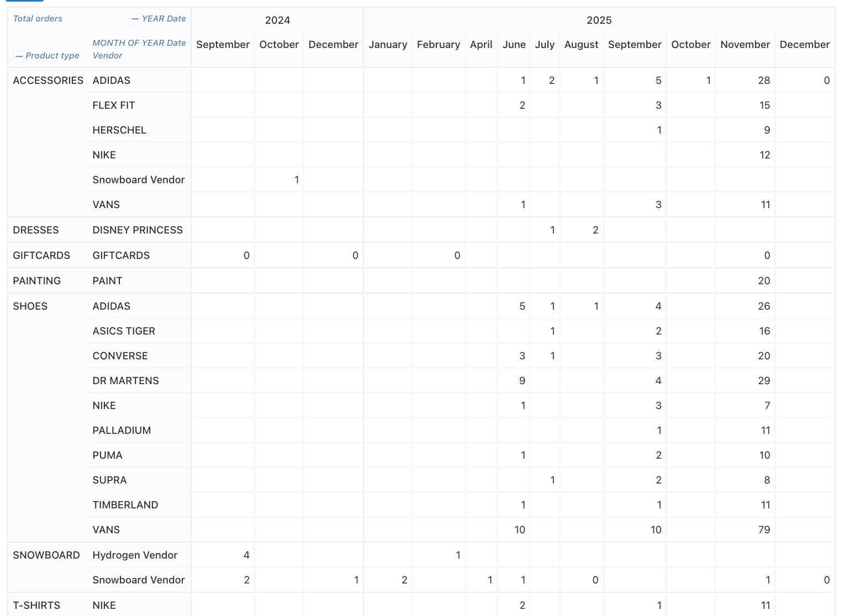
Task: Click the February column header
Action: click(x=439, y=45)
